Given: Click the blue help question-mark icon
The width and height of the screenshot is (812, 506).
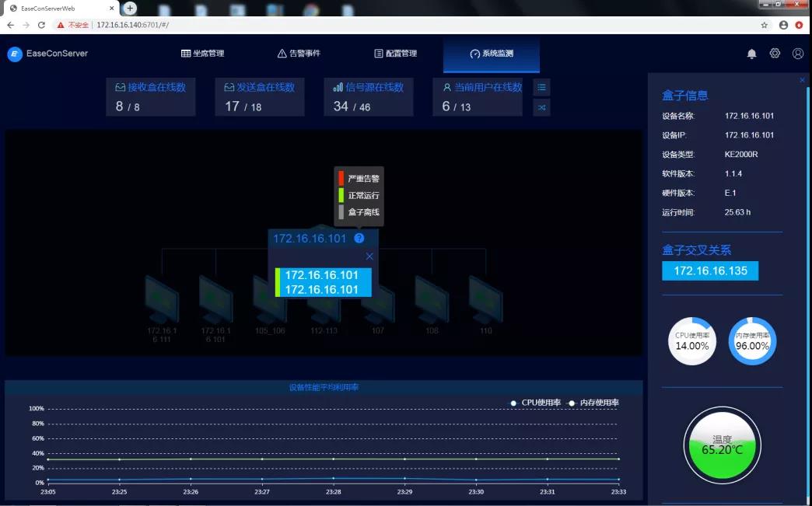Looking at the screenshot, I should 359,239.
